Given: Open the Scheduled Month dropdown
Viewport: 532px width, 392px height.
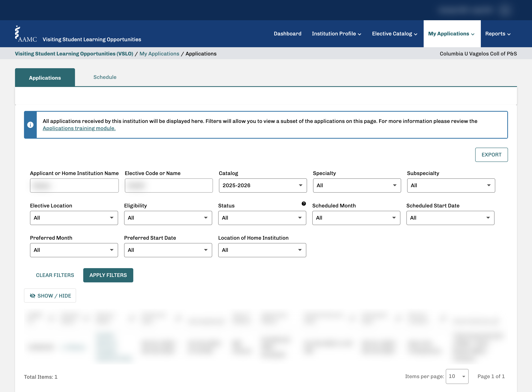Looking at the screenshot, I should tap(356, 218).
